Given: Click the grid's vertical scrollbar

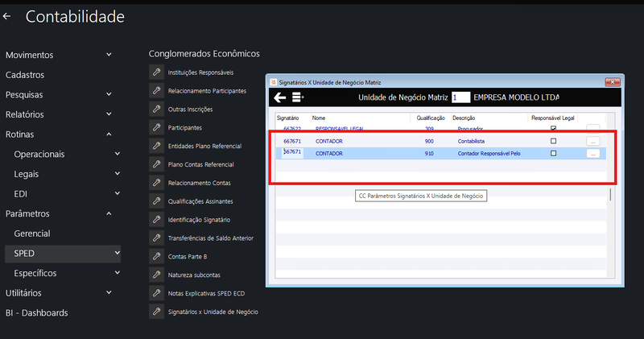Looking at the screenshot, I should (x=611, y=195).
